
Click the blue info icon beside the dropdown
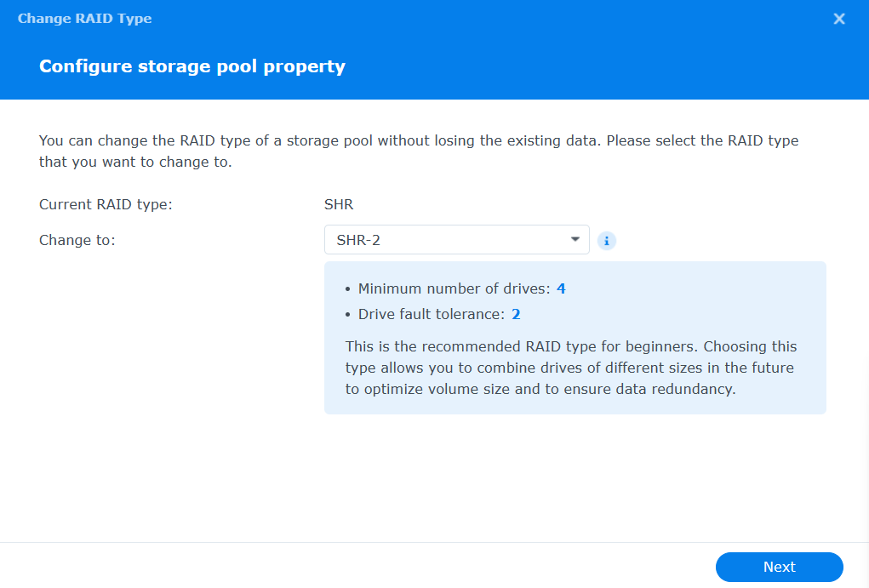click(x=606, y=241)
